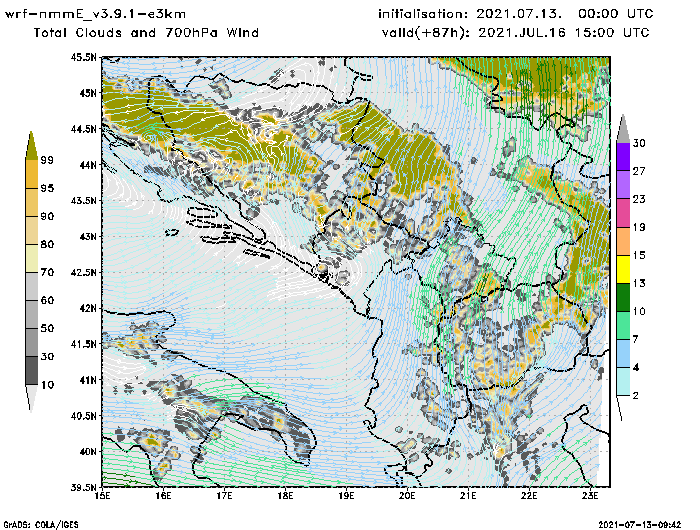Screen dimensions: 700x530
Task: Click the 23E longitude label
Action: coord(590,496)
